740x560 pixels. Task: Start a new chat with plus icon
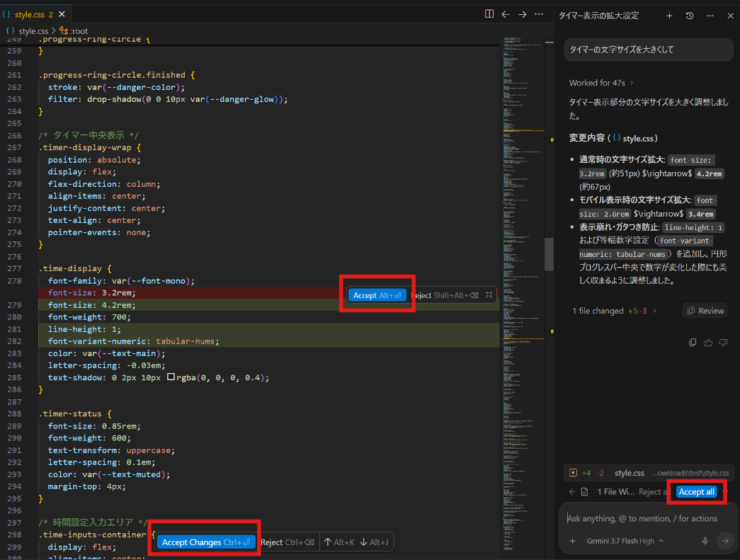[x=669, y=16]
